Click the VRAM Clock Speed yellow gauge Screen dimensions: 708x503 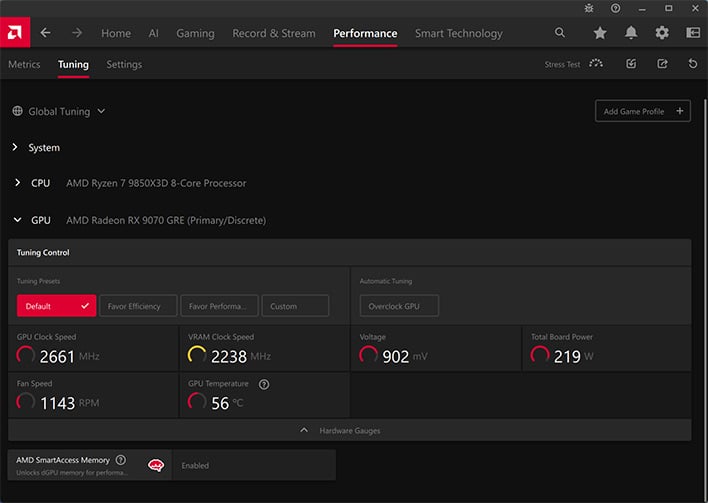point(197,355)
